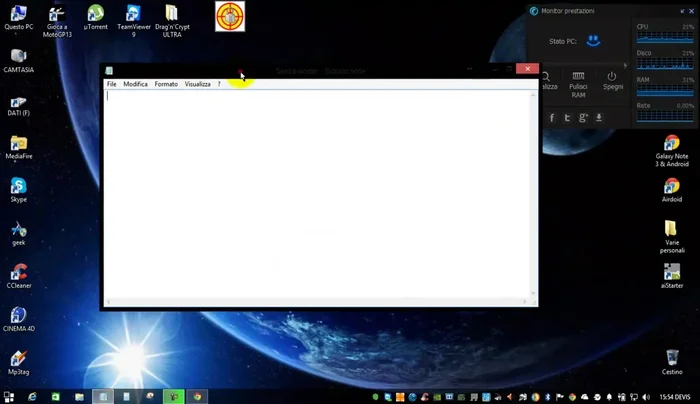Open the Modifica menu in Notepad

[135, 84]
